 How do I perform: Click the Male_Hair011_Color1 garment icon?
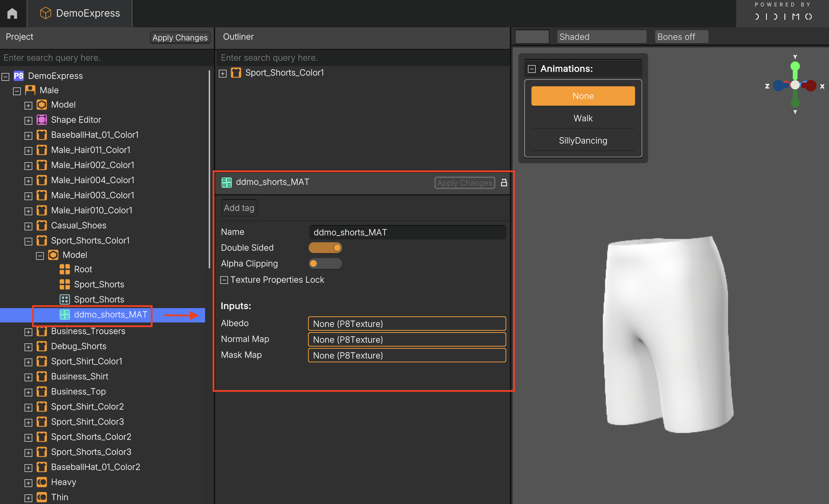point(42,150)
